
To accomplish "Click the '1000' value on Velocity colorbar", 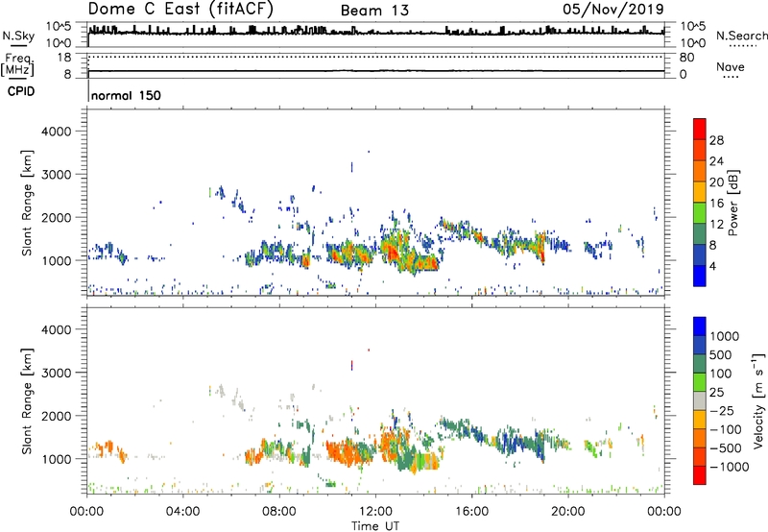I will click(725, 336).
